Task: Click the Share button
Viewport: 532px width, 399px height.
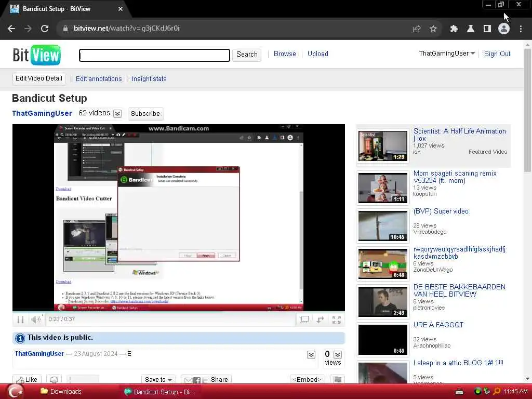Action: tap(219, 380)
